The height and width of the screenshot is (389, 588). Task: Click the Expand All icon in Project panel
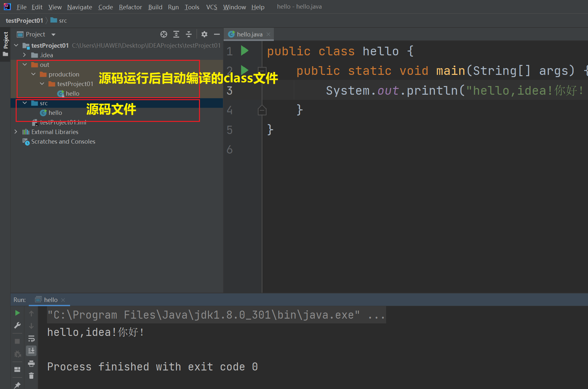pyautogui.click(x=176, y=34)
